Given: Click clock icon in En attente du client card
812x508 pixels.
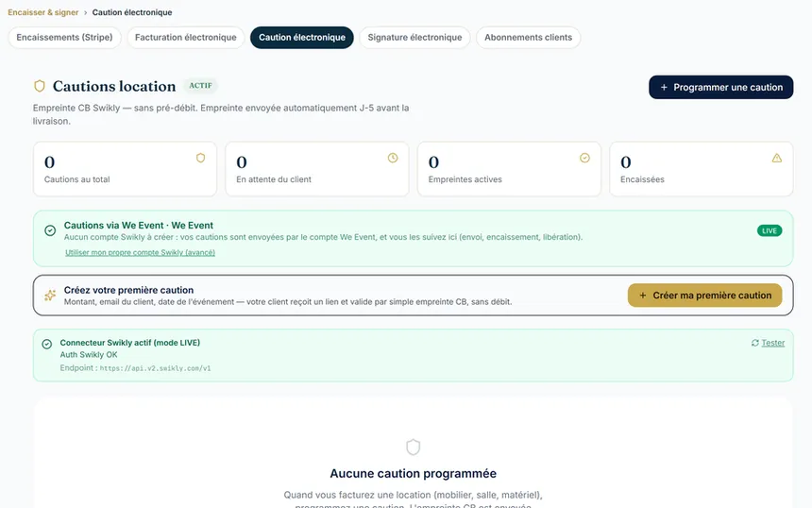Looking at the screenshot, I should tap(393, 158).
